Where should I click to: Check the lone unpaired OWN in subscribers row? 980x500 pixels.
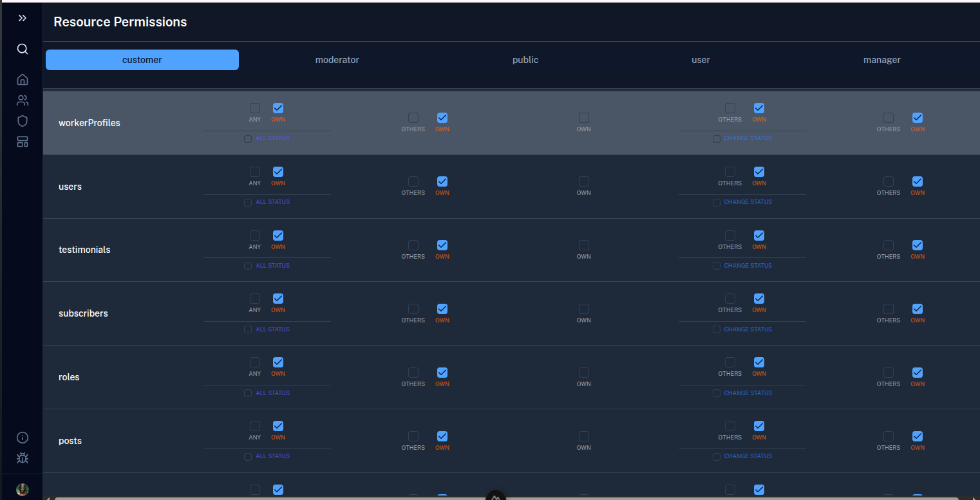tap(583, 309)
